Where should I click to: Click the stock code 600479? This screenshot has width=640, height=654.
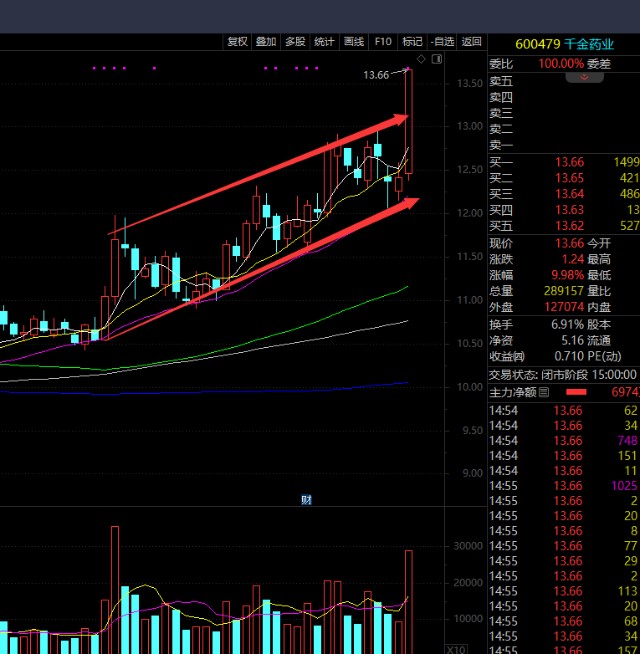[536, 43]
